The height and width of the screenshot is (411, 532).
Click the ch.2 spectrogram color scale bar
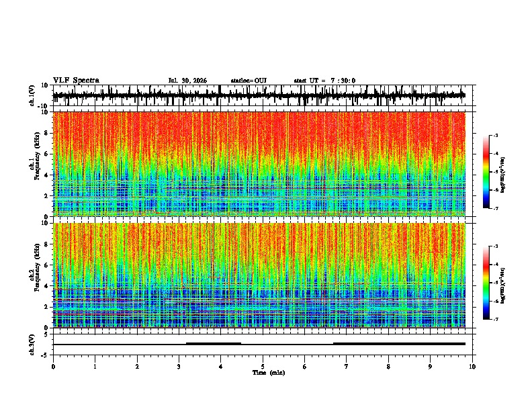[x=486, y=283]
